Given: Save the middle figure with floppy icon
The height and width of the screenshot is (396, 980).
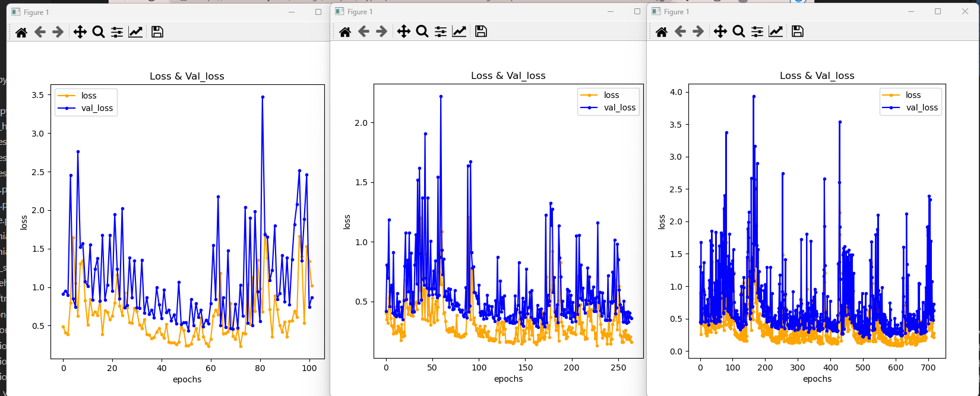Looking at the screenshot, I should (x=481, y=31).
